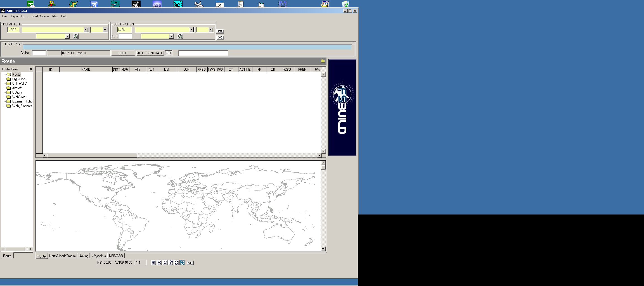Click the Cruise altitude field
Image resolution: width=644 pixels, height=286 pixels.
[39, 53]
